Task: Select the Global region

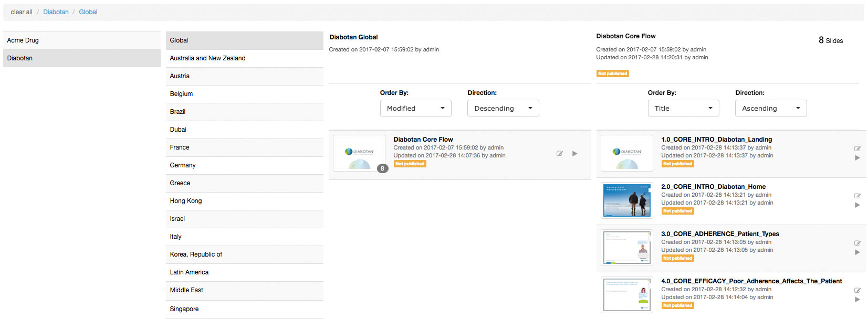Action: coord(245,40)
